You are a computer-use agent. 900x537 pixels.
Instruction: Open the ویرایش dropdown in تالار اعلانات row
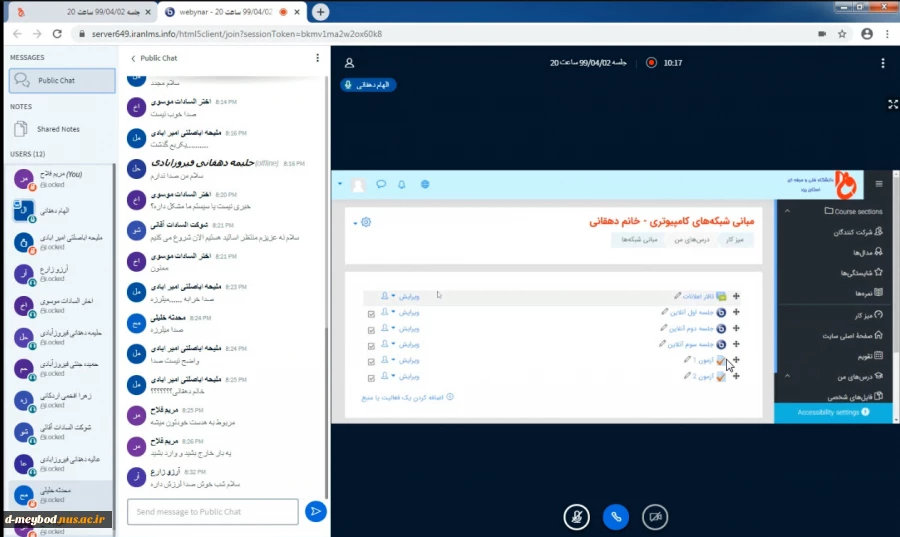click(x=405, y=296)
